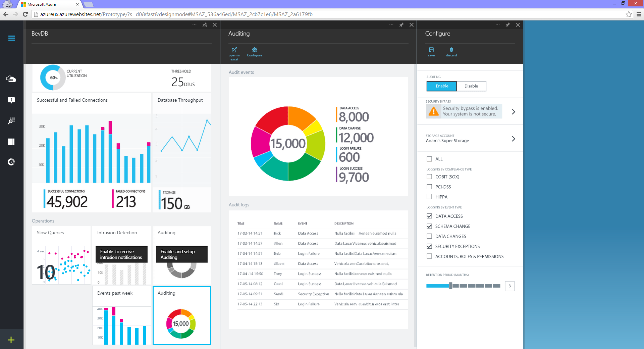Image resolution: width=644 pixels, height=349 pixels.
Task: Click Enable to receive intrusion notifications
Action: point(121,254)
